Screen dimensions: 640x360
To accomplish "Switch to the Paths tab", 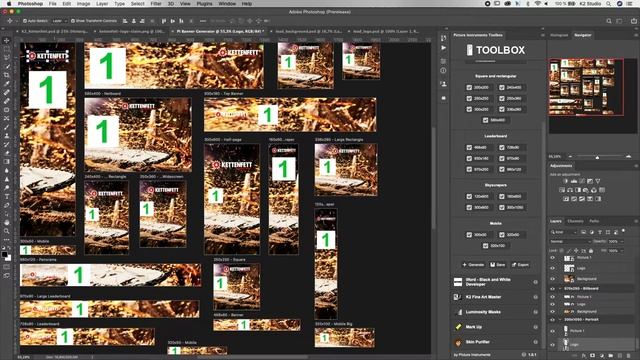I will click(594, 221).
